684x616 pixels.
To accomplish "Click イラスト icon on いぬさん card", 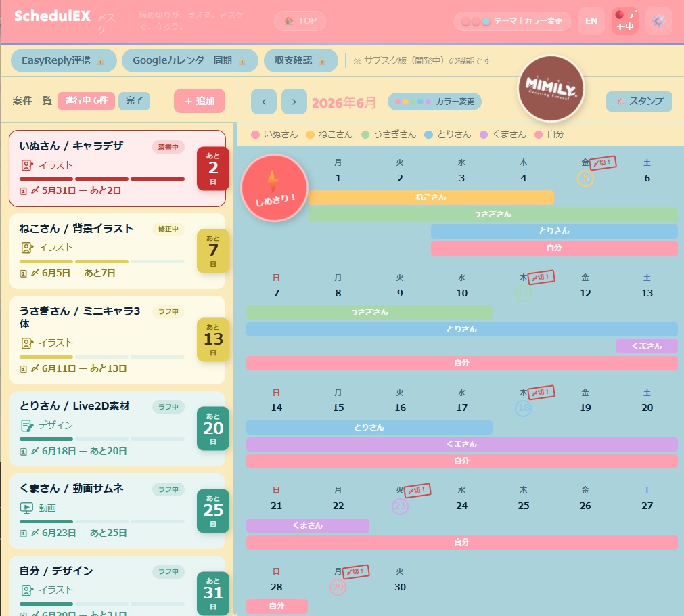I will 27,165.
